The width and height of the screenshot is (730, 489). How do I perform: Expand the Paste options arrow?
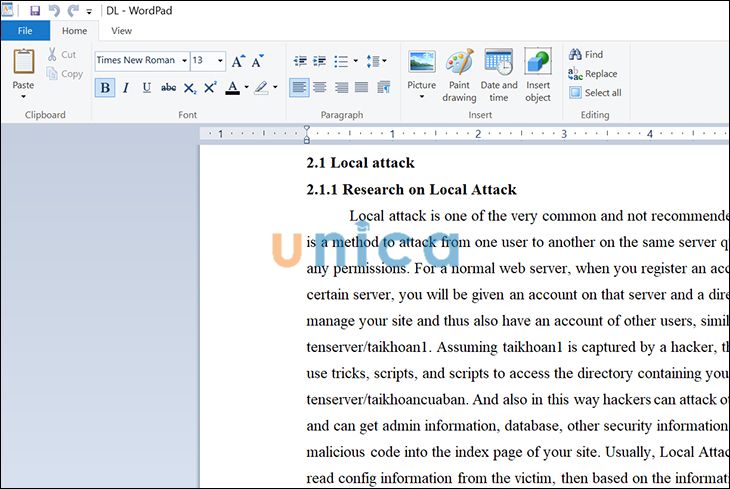[23, 96]
